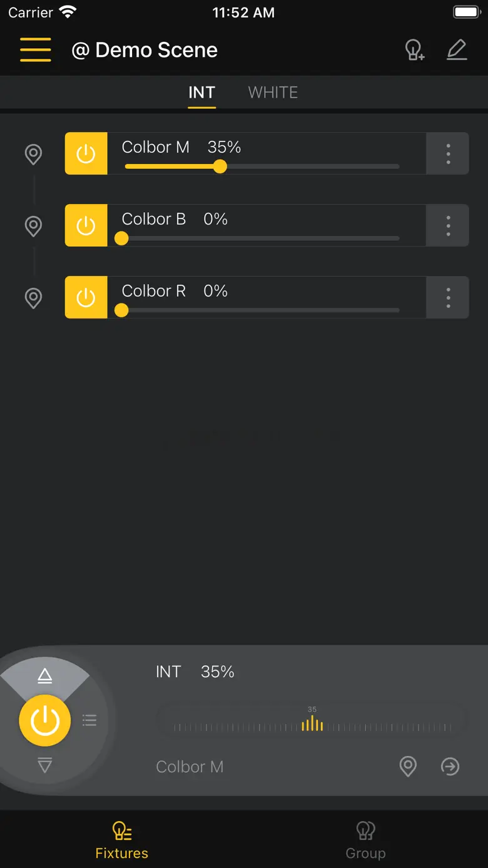
Task: Toggle power for Colbor B
Action: coord(86,226)
